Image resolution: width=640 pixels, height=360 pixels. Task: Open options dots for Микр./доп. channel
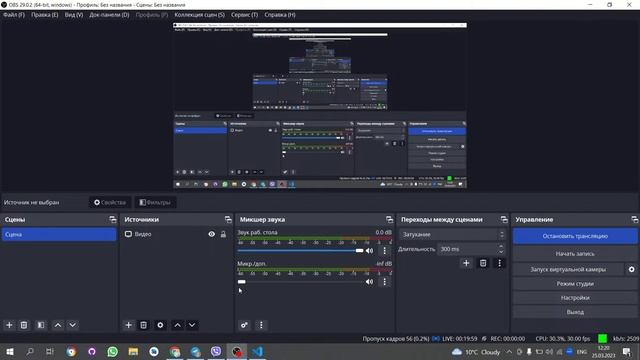point(384,282)
